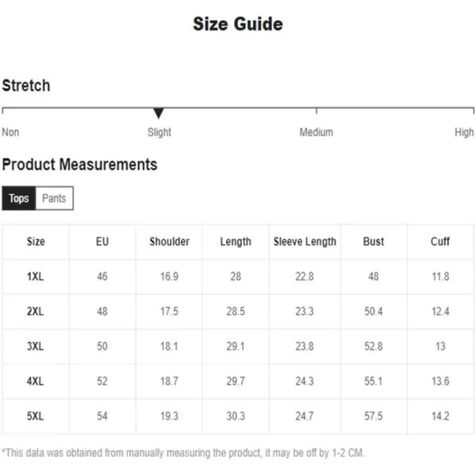Click the Size Guide heading
The height and width of the screenshot is (476, 476).
pyautogui.click(x=238, y=24)
